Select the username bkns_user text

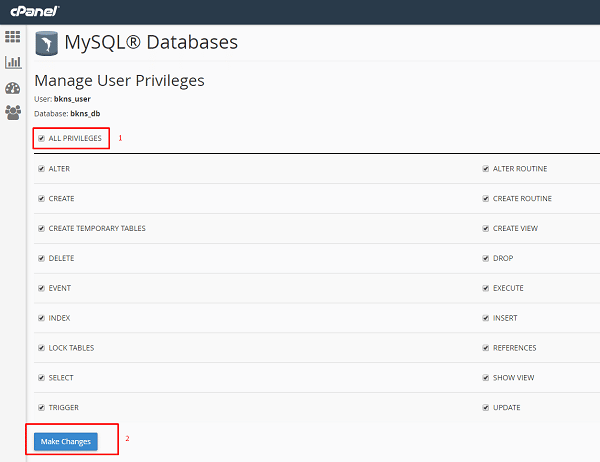pyautogui.click(x=72, y=99)
